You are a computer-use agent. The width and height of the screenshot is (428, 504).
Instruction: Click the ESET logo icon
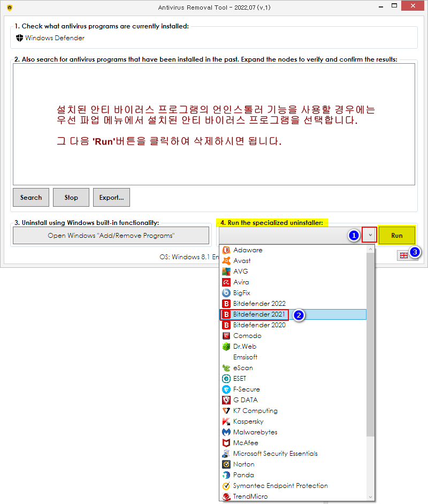(x=226, y=379)
